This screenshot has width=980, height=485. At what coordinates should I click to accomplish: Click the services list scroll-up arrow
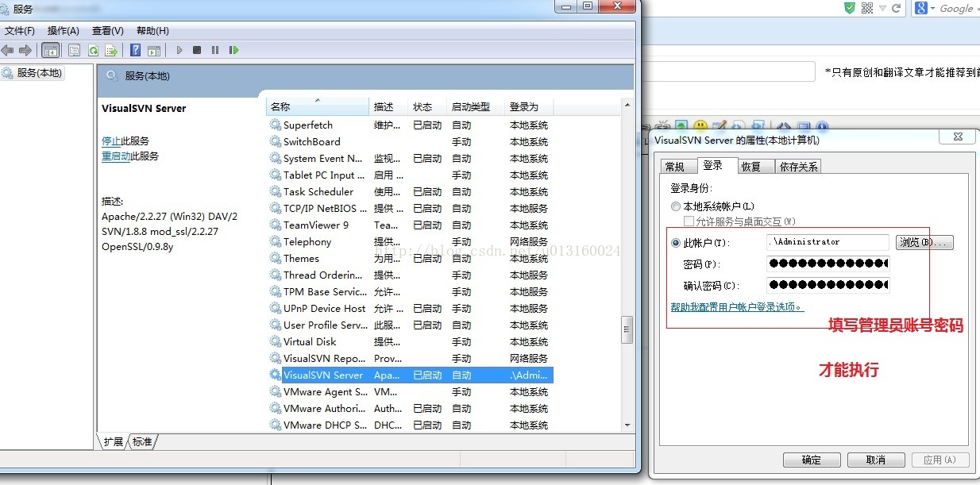pos(627,106)
